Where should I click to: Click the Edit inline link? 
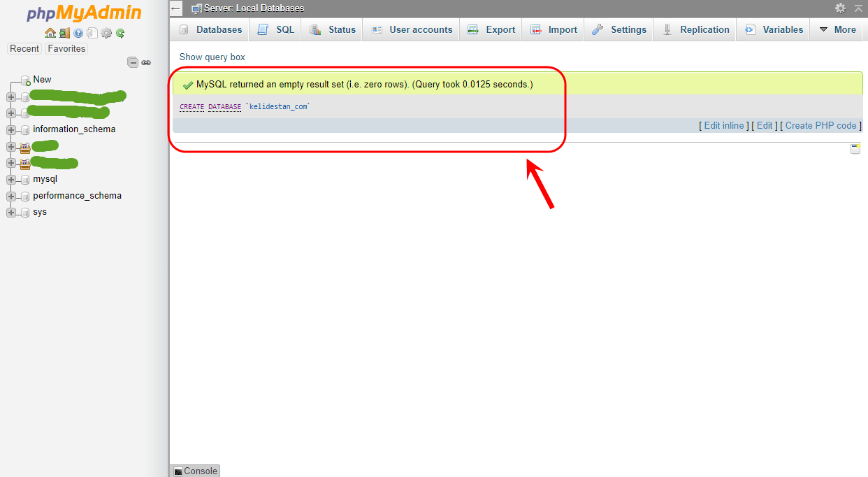pyautogui.click(x=724, y=126)
